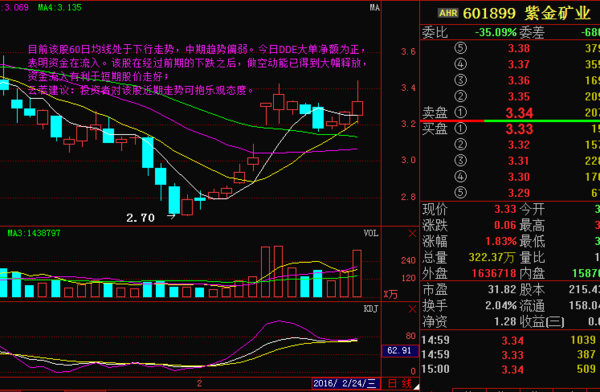
Task: Click stock name 紫金矿业 title
Action: (x=557, y=13)
